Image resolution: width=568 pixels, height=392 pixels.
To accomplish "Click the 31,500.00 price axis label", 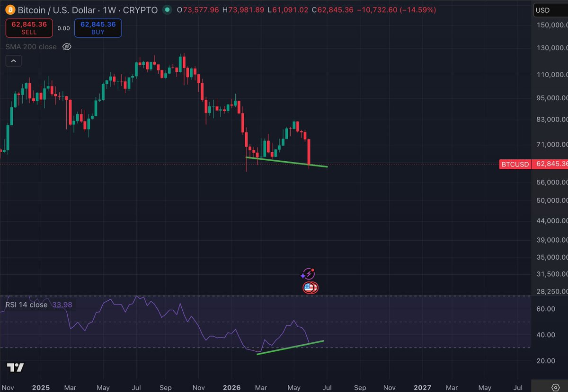I will click(552, 274).
